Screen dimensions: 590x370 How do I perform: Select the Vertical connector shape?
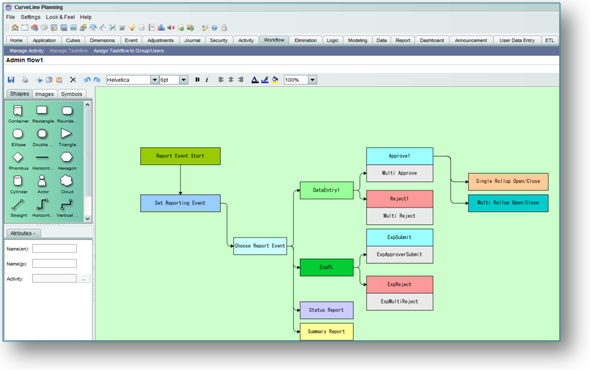[x=67, y=208]
